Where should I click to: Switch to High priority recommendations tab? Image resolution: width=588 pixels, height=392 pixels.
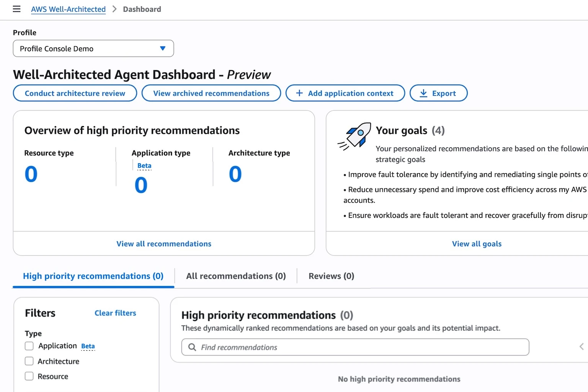tap(93, 276)
